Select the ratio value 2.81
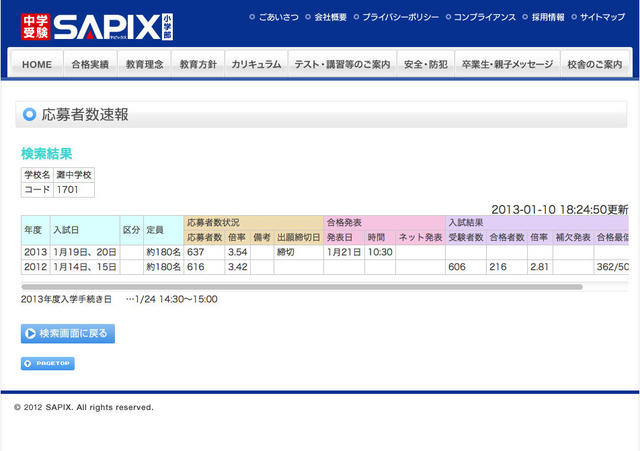640x451 pixels. click(540, 267)
